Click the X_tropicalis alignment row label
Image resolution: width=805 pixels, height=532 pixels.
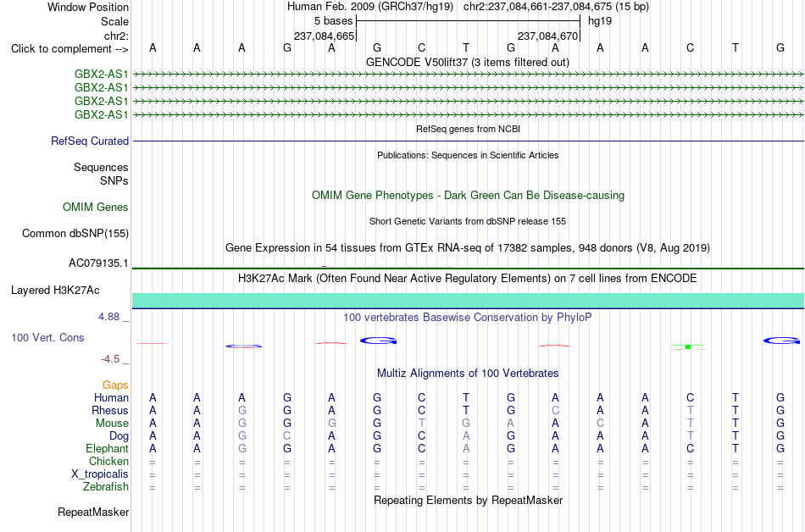[x=100, y=474]
